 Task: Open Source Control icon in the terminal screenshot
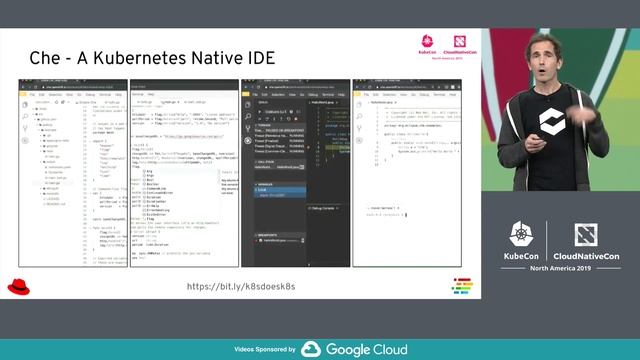359,129
